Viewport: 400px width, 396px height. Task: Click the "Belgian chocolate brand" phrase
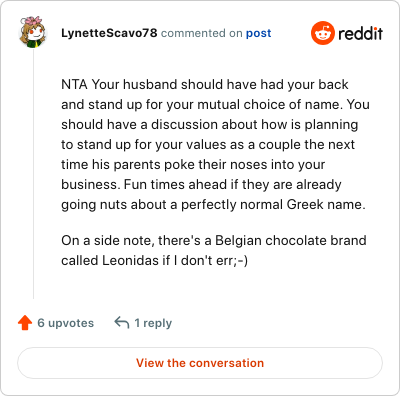(x=291, y=240)
